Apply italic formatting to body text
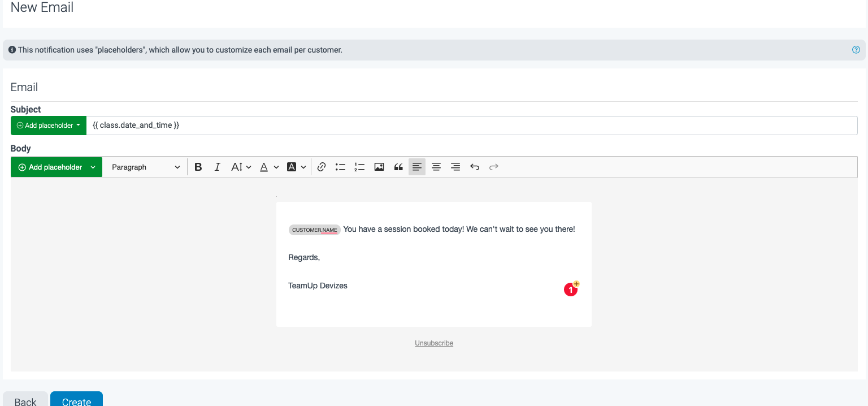The image size is (868, 406). [x=217, y=167]
